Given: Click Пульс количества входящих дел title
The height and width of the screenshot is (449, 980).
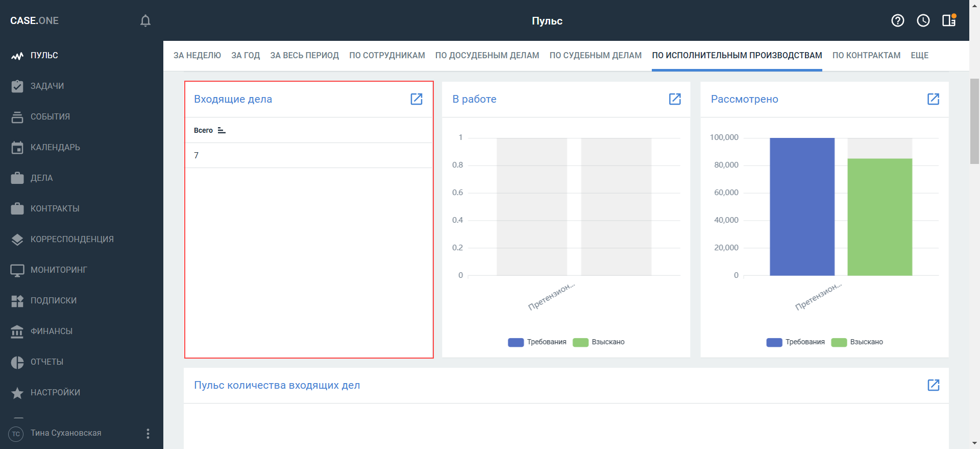Looking at the screenshot, I should [277, 385].
